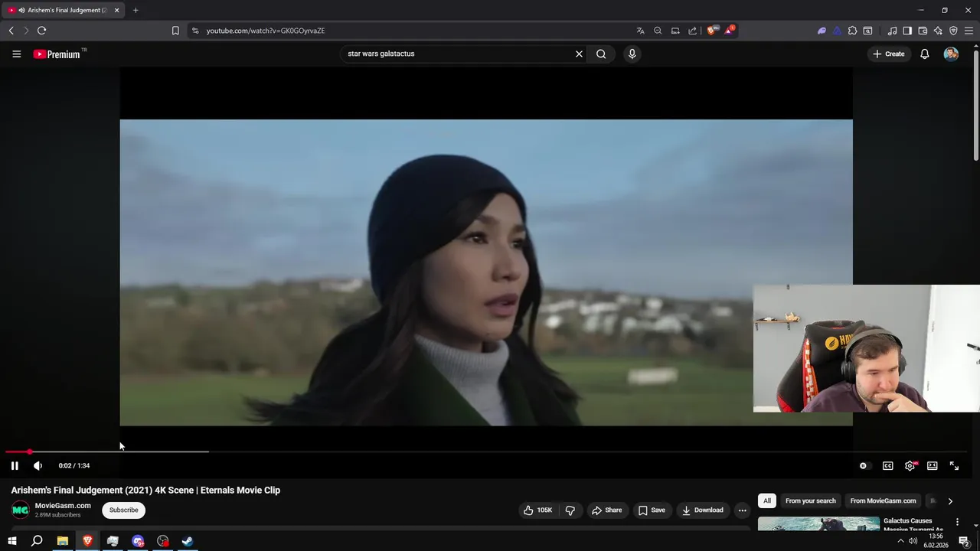Toggle browser sidebar panel
The height and width of the screenshot is (551, 980).
907,31
